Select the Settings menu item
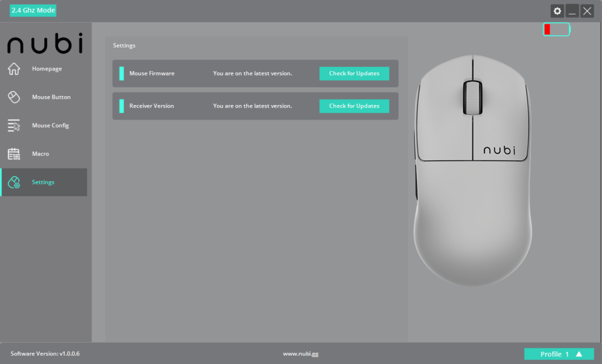 point(44,182)
